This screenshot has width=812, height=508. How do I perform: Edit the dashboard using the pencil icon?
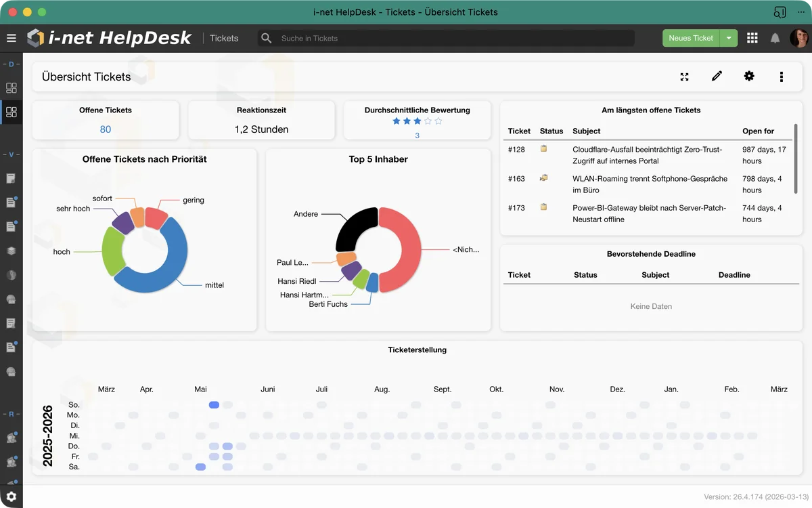(x=717, y=77)
